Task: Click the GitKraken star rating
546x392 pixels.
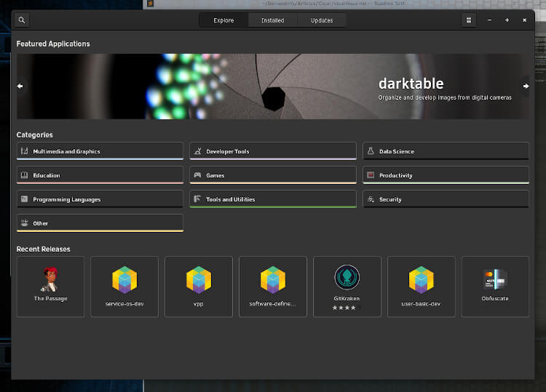Action: pyautogui.click(x=347, y=308)
